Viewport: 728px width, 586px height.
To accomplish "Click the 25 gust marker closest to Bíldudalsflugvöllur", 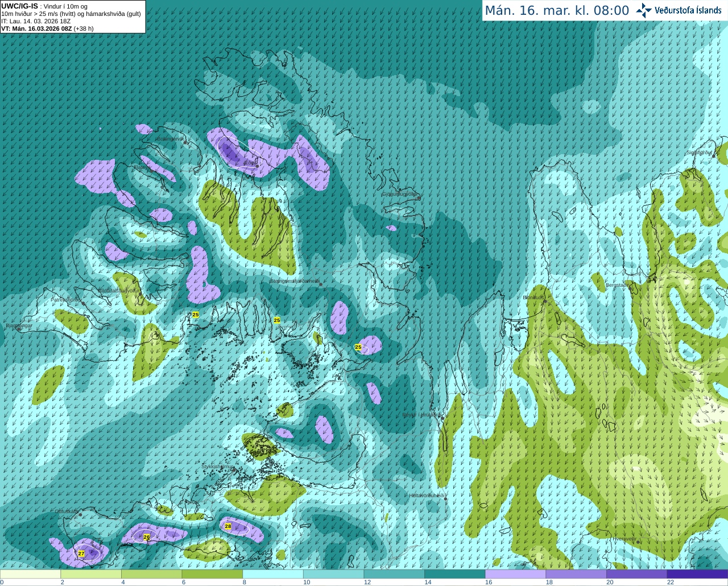I will [196, 315].
